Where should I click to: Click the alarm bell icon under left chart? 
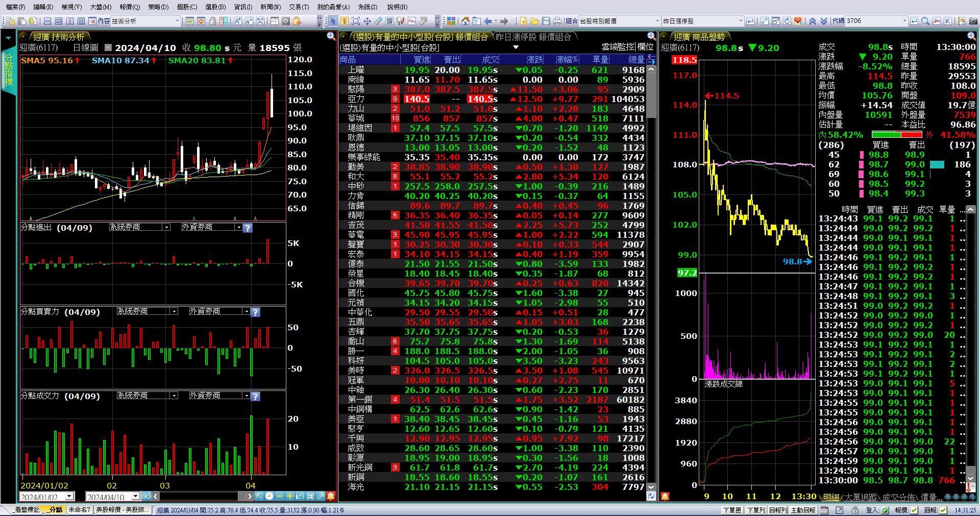pyautogui.click(x=331, y=496)
